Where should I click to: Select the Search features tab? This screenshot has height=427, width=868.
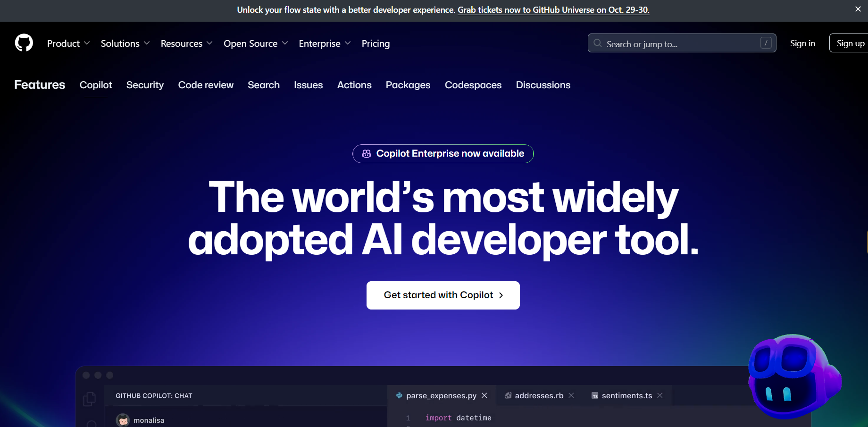(x=264, y=85)
